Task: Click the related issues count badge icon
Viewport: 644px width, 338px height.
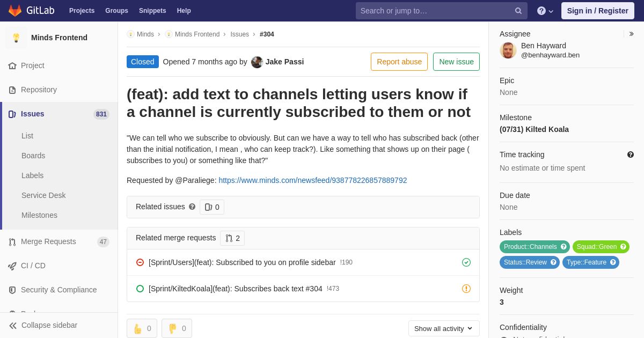Action: 208,207
